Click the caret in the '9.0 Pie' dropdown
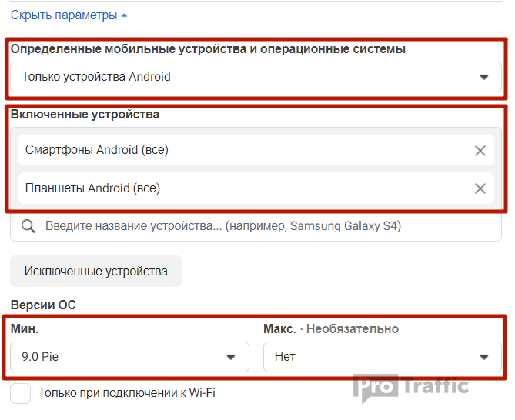The height and width of the screenshot is (420, 515). (x=231, y=357)
